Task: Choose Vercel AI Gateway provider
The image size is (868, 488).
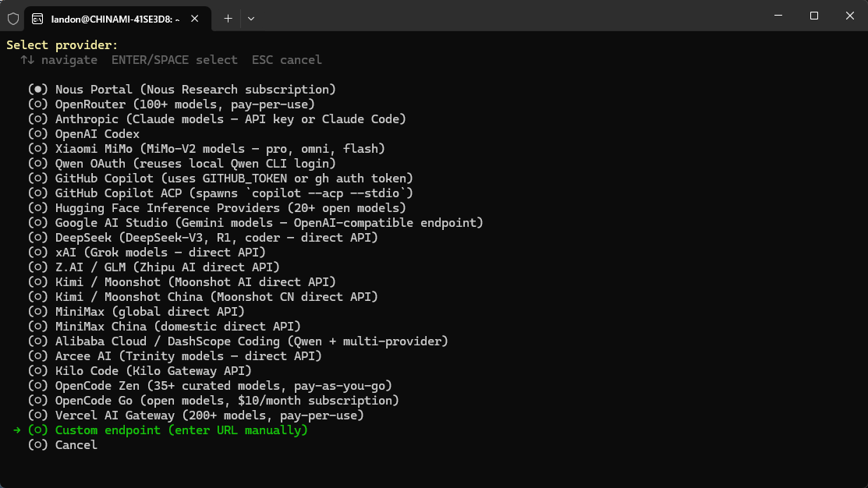Action: click(38, 416)
